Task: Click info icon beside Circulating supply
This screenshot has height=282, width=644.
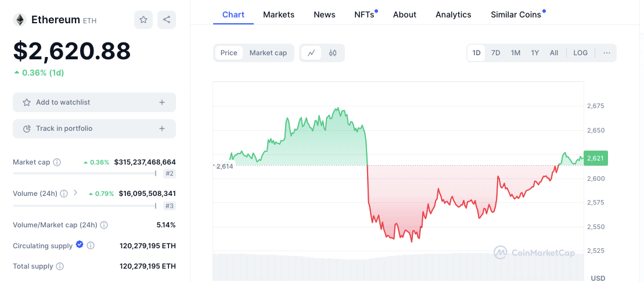Action: pos(91,246)
